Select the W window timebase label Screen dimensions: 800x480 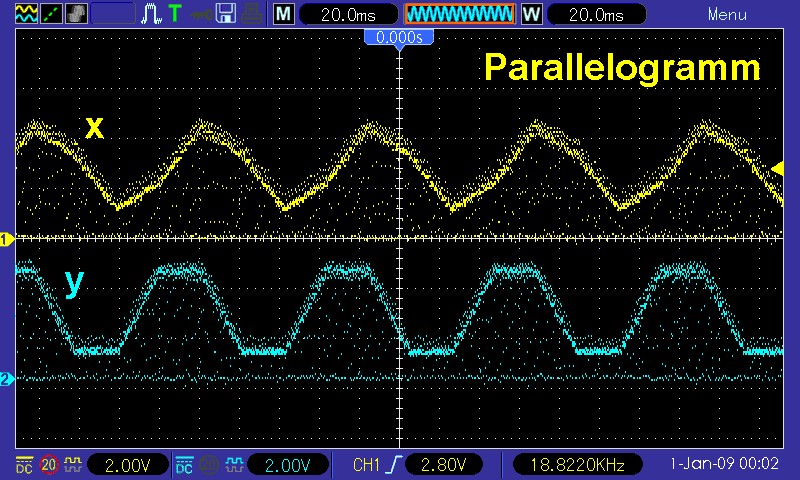click(x=531, y=14)
